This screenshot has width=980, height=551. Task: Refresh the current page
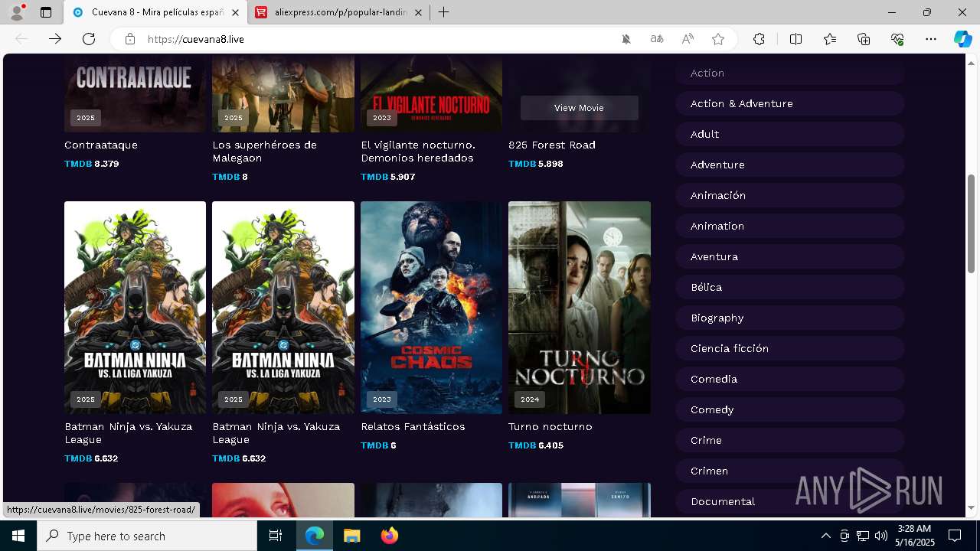[x=89, y=39]
